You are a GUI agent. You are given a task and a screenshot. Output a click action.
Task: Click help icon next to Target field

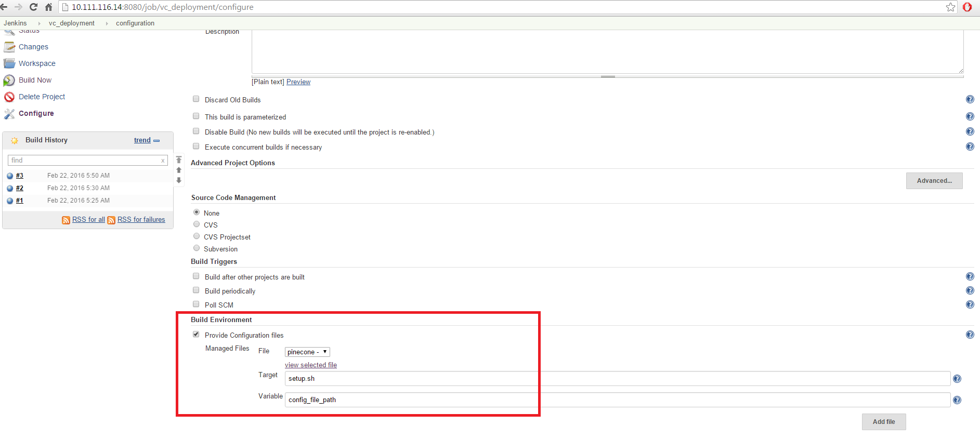pyautogui.click(x=957, y=379)
